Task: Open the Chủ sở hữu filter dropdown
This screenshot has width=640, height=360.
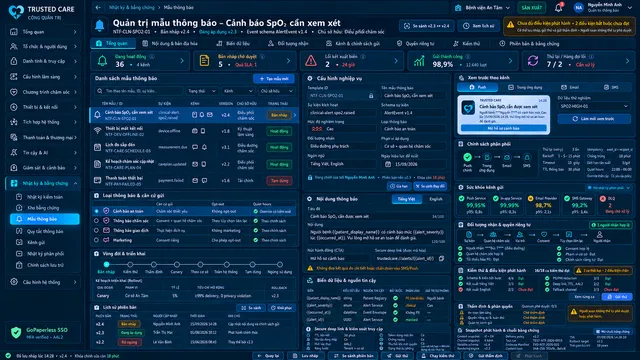Action: (x=276, y=91)
